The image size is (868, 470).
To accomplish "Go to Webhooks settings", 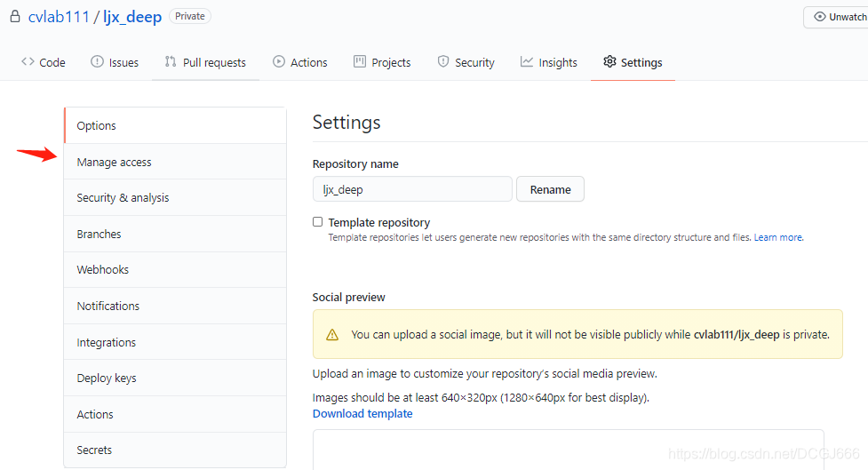I will pos(102,270).
